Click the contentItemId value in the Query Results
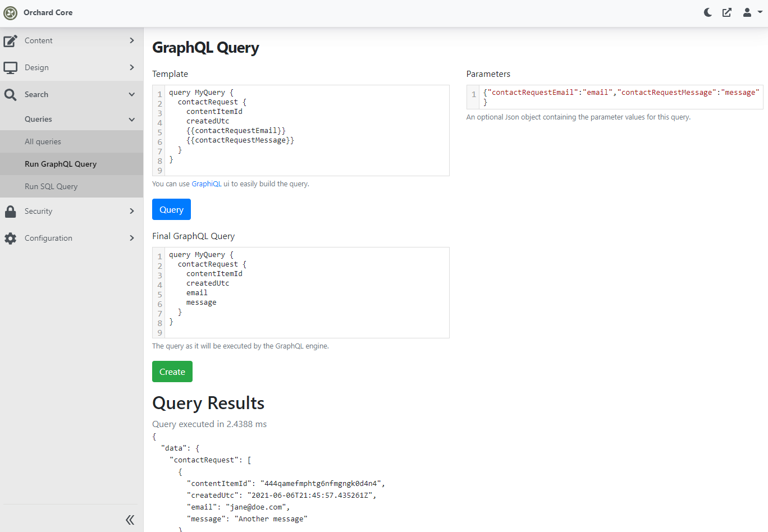The height and width of the screenshot is (532, 768). 321,483
